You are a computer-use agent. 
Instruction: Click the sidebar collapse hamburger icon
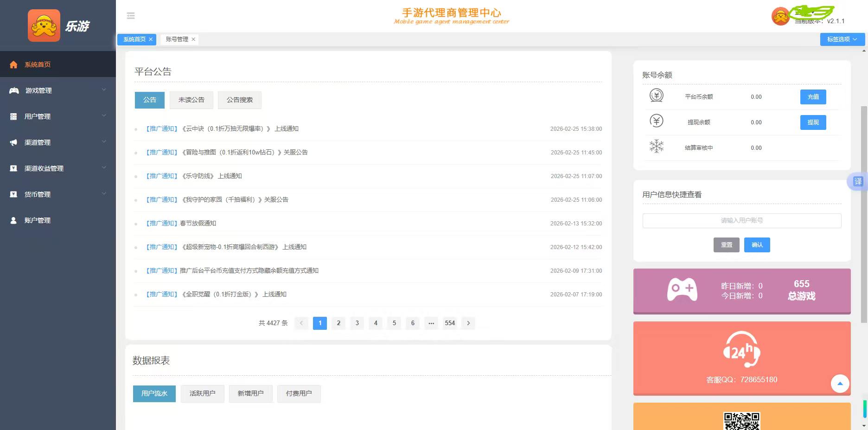click(x=131, y=15)
